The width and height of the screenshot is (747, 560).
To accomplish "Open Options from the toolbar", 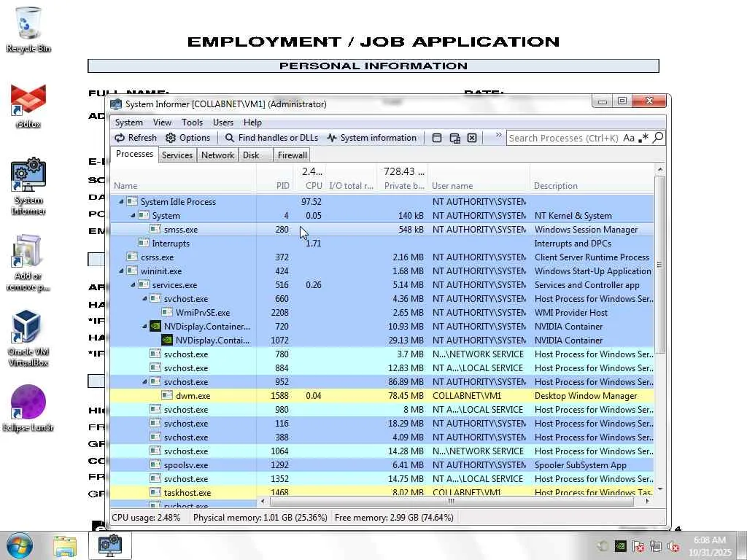I will point(187,138).
